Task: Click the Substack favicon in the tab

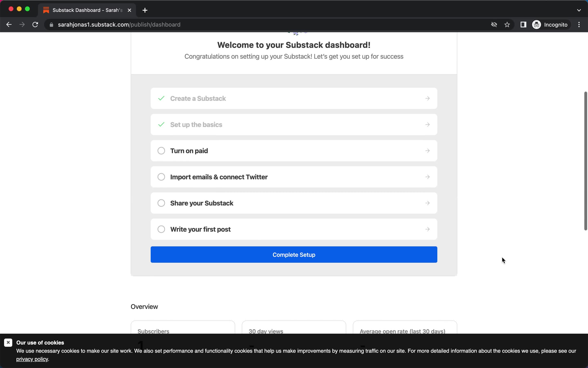Action: click(46, 10)
